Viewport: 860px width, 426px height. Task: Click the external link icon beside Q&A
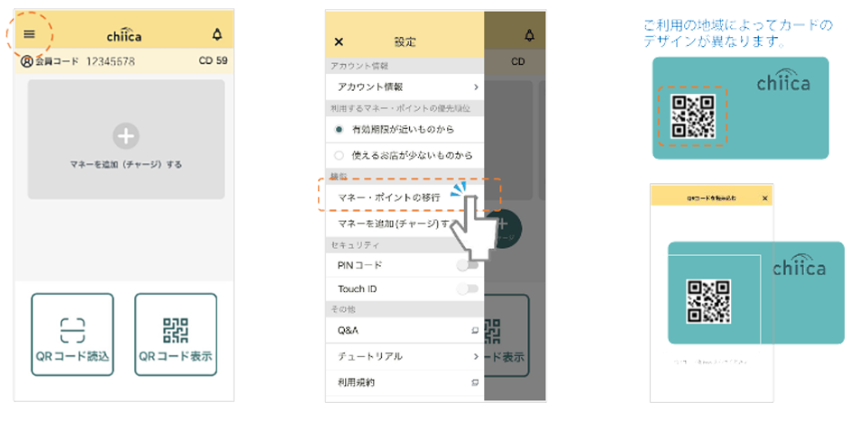[x=475, y=331]
